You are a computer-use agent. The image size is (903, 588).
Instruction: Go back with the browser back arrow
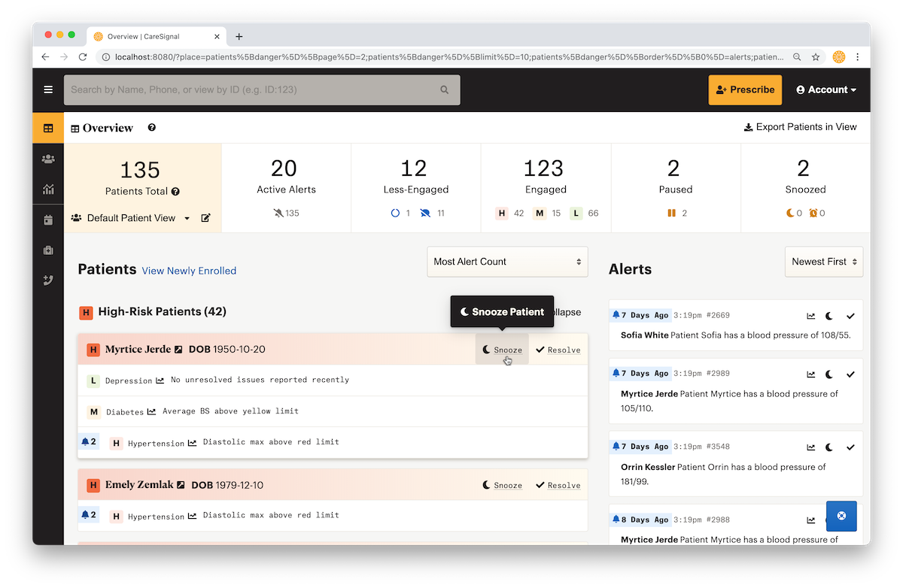point(45,57)
